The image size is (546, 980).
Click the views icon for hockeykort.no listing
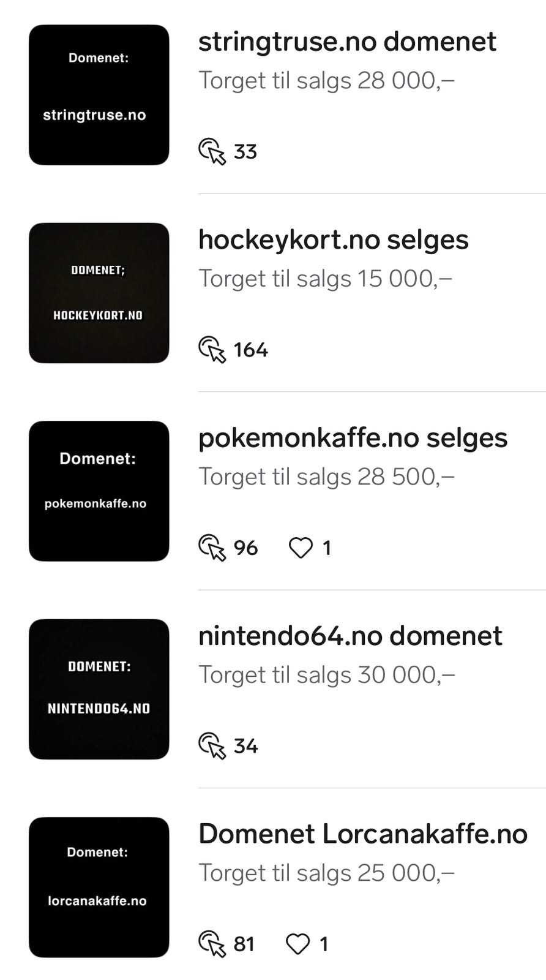coord(212,349)
